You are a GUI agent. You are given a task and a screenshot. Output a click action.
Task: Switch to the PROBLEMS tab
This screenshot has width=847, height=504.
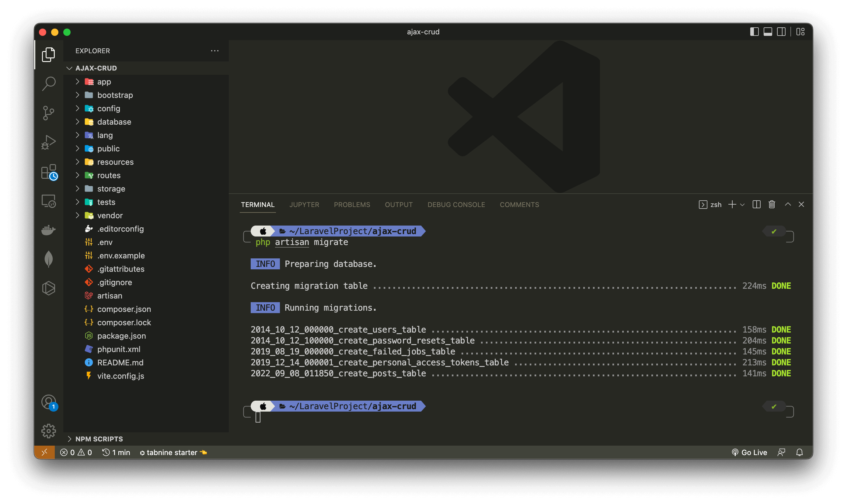click(x=352, y=205)
